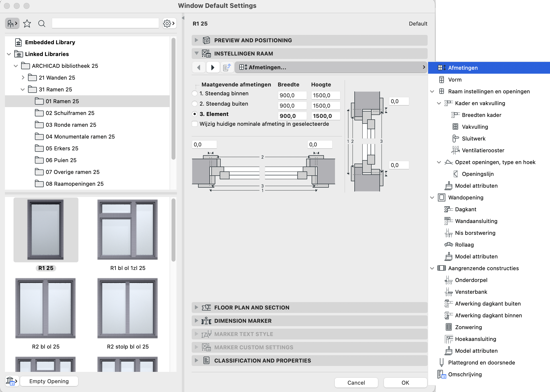Expand Floor Plan and Section panel
Image resolution: width=550 pixels, height=392 pixels.
click(196, 307)
